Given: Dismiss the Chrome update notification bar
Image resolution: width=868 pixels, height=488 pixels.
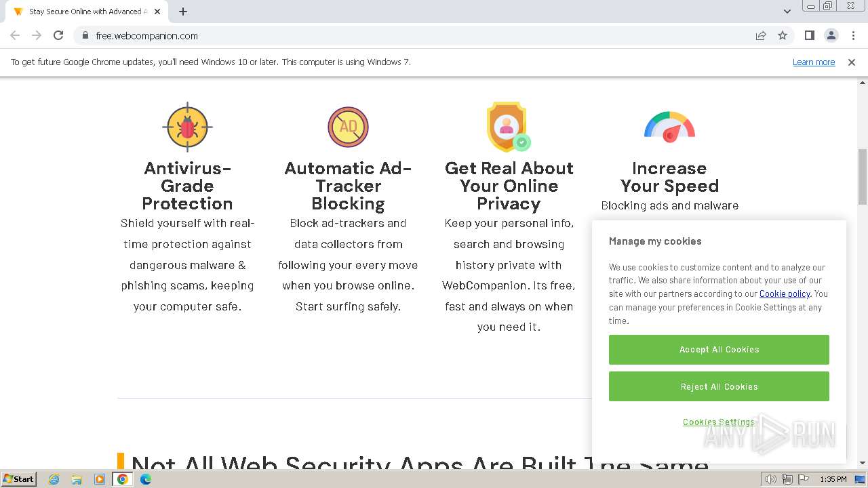Looking at the screenshot, I should click(852, 62).
